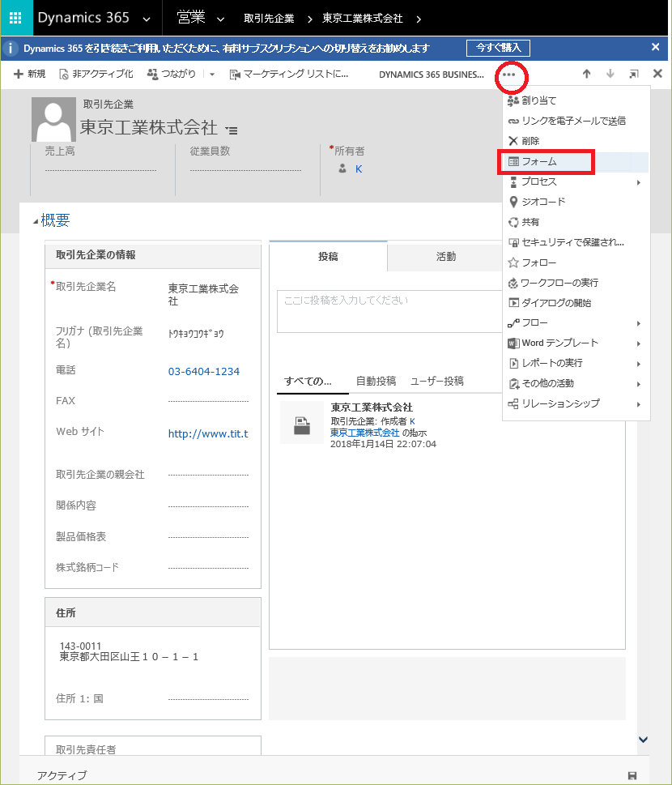Click the 住所 1: 国 field
Viewport: 672px width, 785px height.
[208, 699]
